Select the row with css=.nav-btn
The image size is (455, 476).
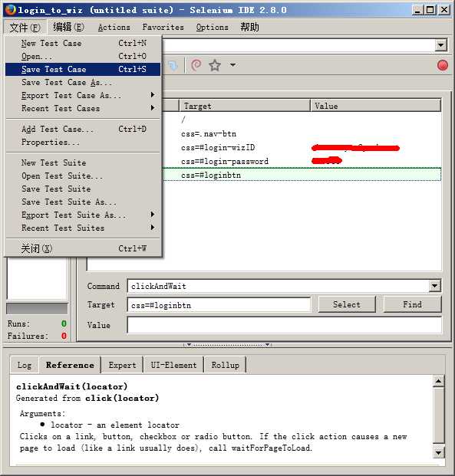point(302,133)
